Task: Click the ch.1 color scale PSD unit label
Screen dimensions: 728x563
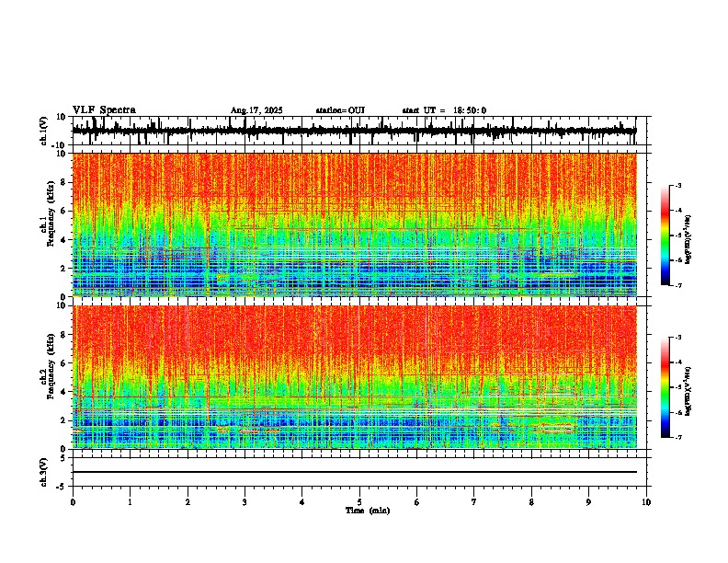Action: click(x=688, y=240)
